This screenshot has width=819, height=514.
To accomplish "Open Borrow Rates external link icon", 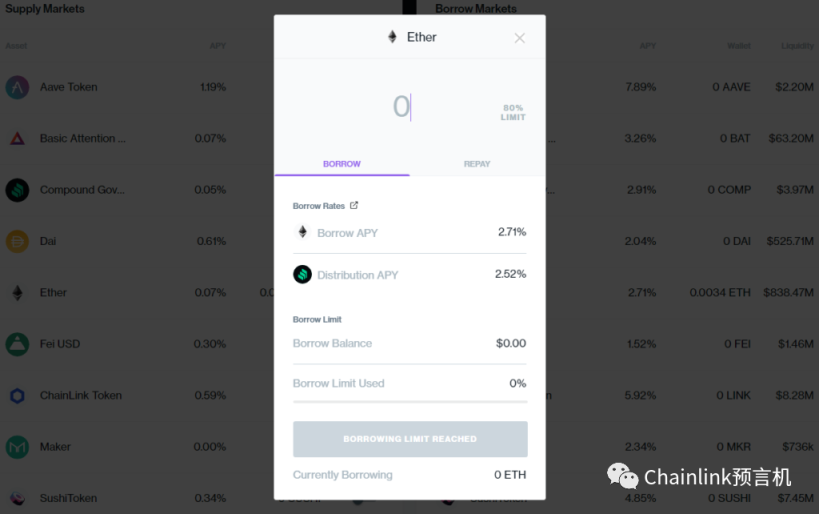I will 354,205.
